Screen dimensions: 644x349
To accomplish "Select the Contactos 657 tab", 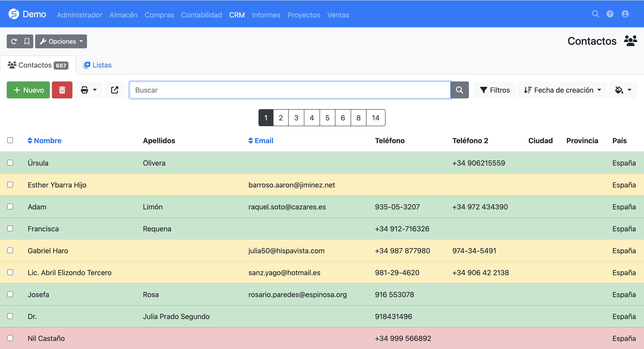I will pos(38,65).
